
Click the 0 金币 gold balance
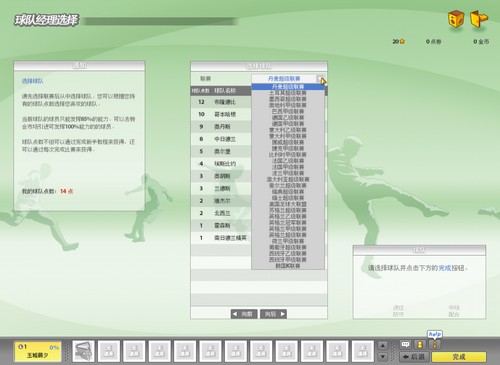pos(481,41)
